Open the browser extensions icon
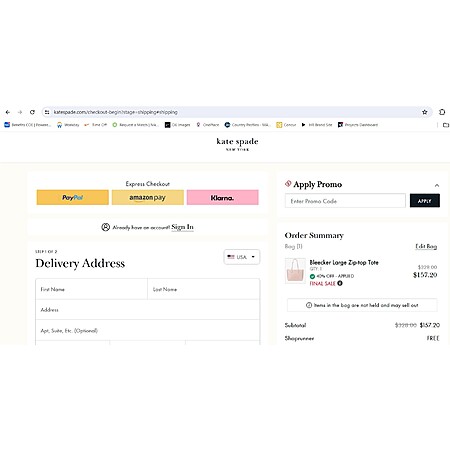The height and width of the screenshot is (450, 450). click(x=442, y=112)
